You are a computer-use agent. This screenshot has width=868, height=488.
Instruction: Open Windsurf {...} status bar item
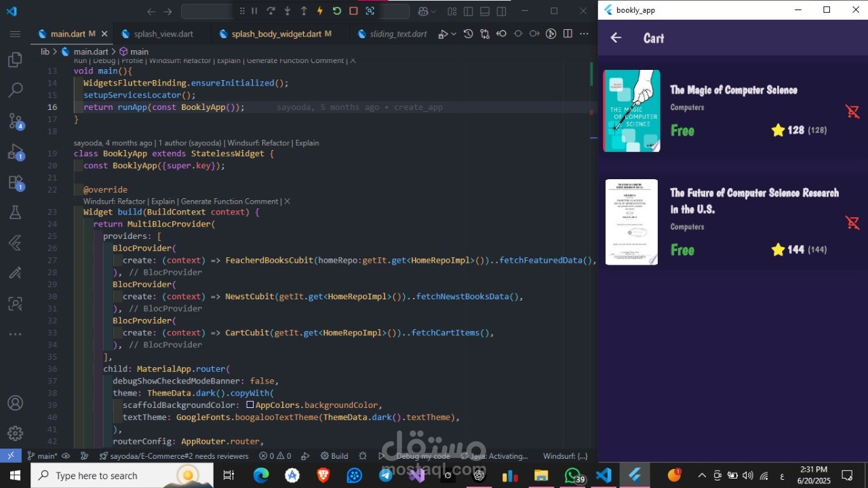click(566, 456)
